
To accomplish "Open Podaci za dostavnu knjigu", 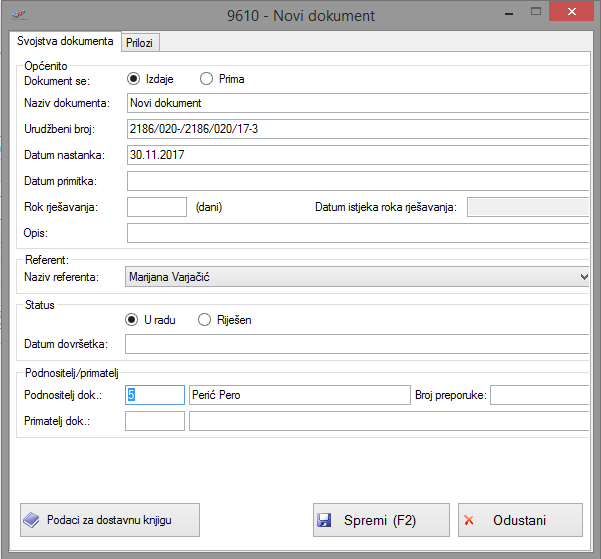I will [110, 520].
